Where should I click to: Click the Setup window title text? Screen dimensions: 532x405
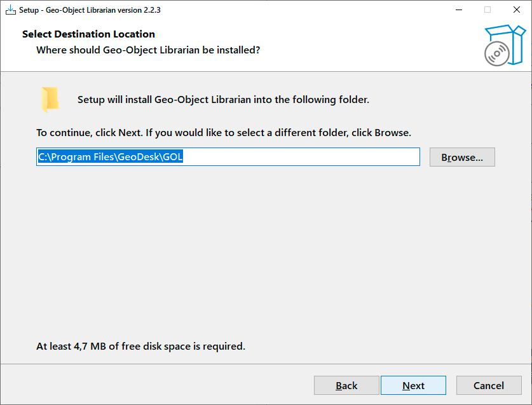click(x=90, y=10)
